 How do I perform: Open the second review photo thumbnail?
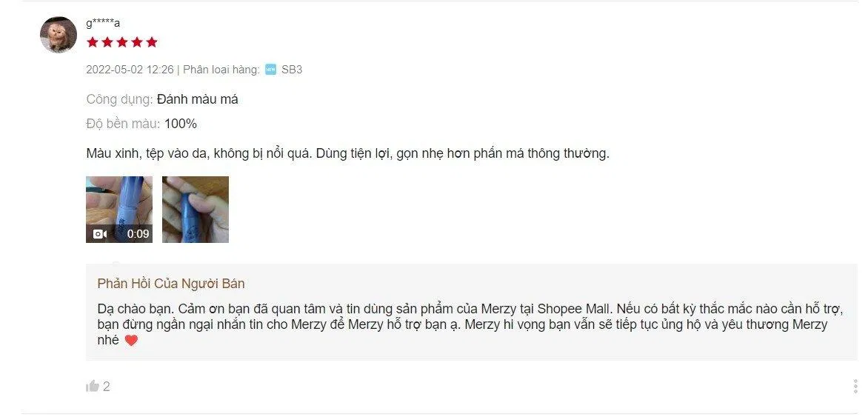(196, 210)
